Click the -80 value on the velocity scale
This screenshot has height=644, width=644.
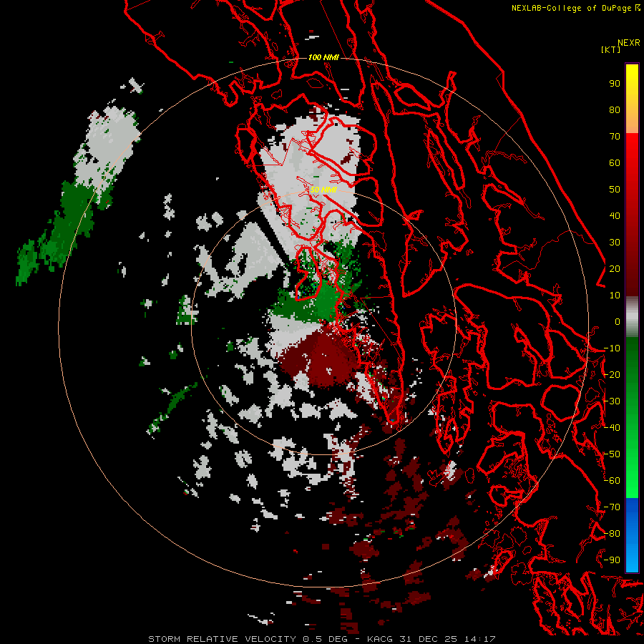612,534
